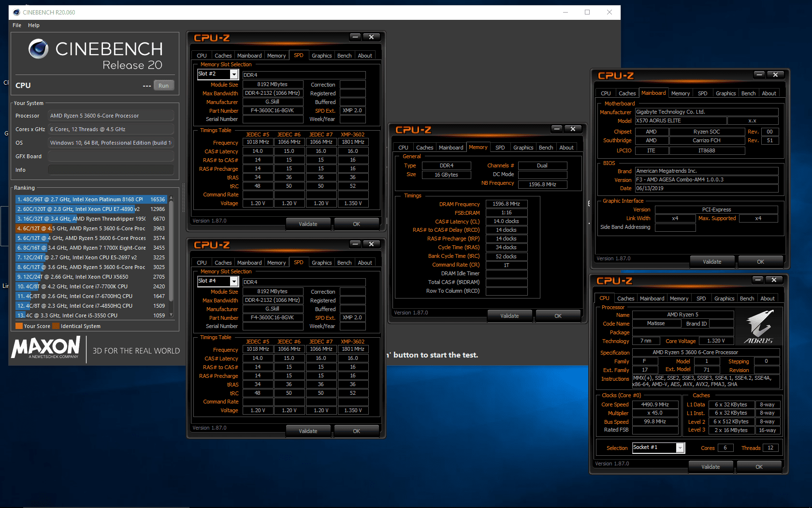Select highlighted ranking row with score 3963
The width and height of the screenshot is (812, 508).
pyautogui.click(x=91, y=228)
